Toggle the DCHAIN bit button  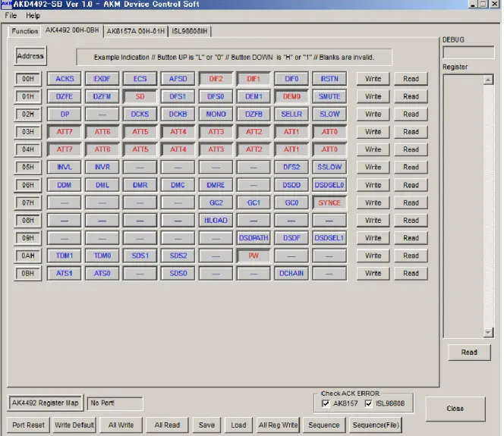pos(291,273)
